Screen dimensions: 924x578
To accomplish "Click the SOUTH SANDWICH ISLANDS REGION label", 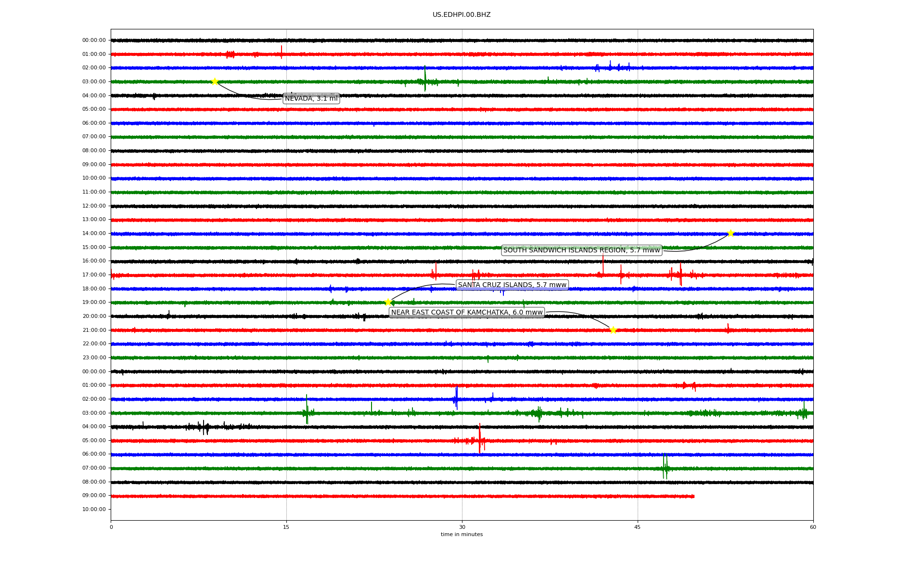I will point(581,250).
